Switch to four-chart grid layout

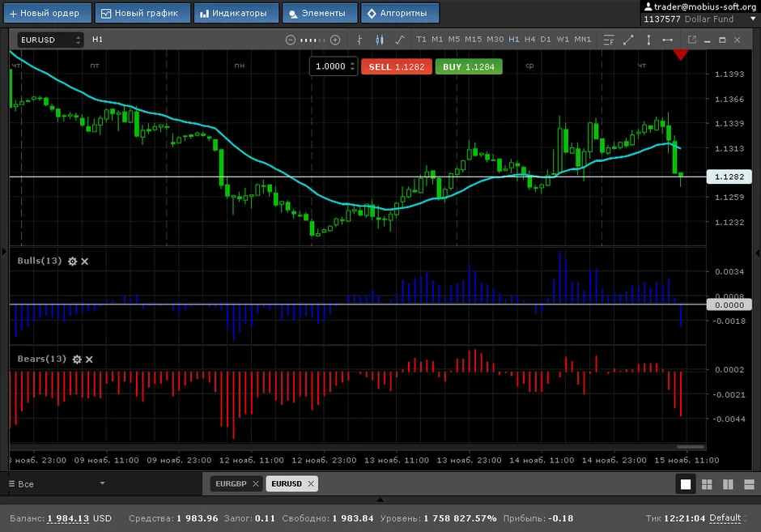coord(707,484)
